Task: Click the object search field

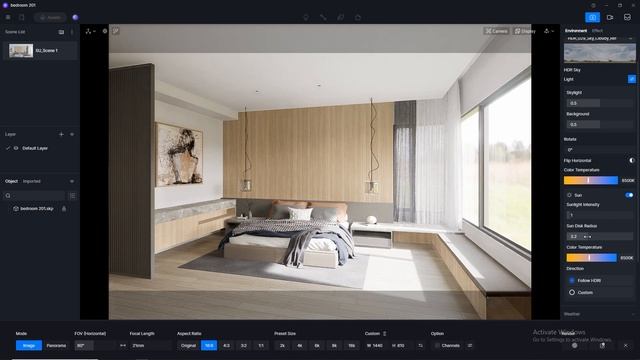Action: point(35,196)
